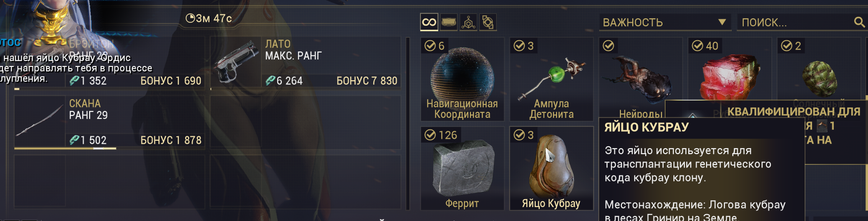Select the components filter icon

pyautogui.click(x=488, y=22)
